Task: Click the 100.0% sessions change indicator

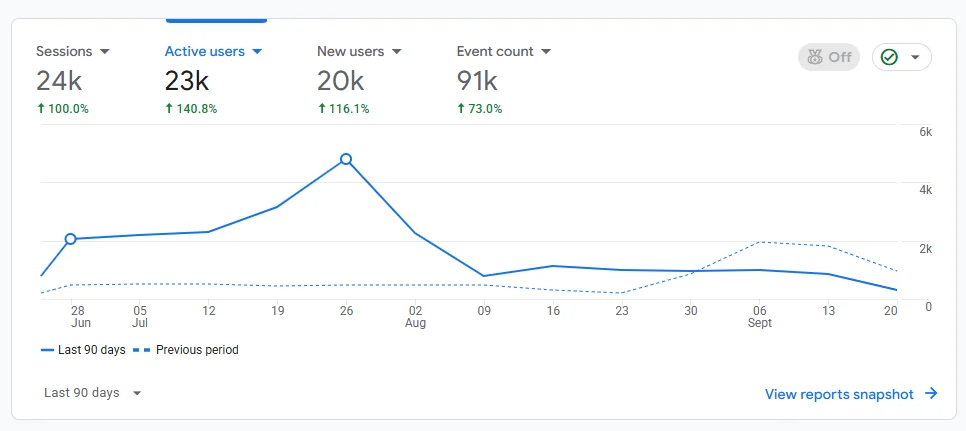Action: (62, 109)
